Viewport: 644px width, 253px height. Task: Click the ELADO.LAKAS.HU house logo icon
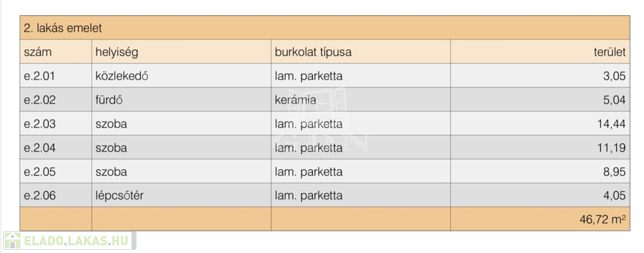click(x=12, y=240)
